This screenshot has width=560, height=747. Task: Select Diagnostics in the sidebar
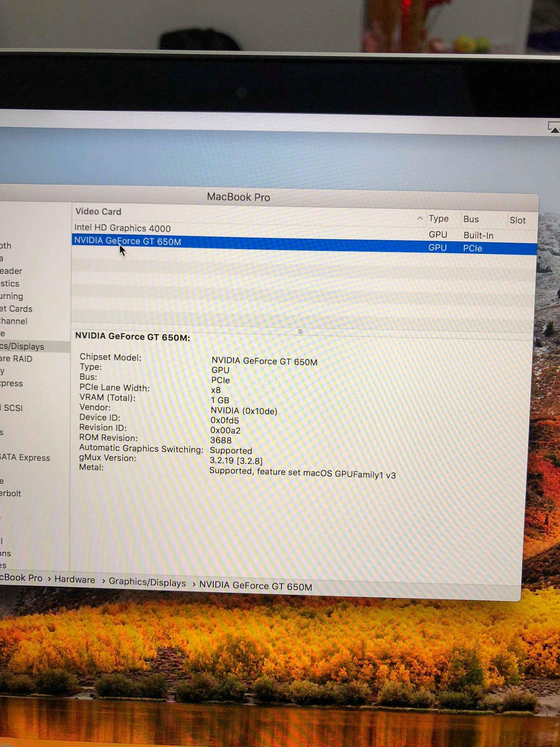click(10, 283)
